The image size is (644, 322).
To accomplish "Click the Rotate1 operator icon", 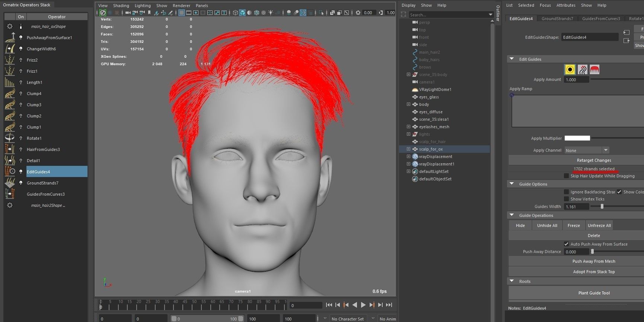I will (x=10, y=138).
